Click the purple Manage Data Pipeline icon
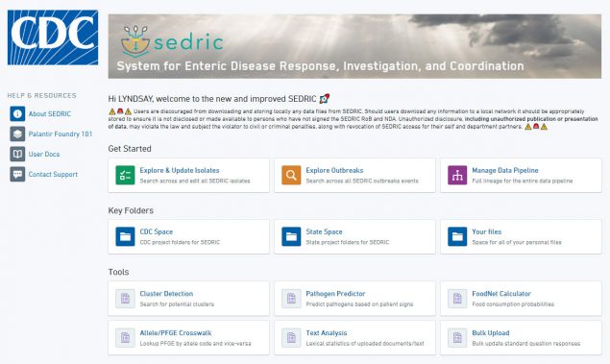The height and width of the screenshot is (364, 610). pyautogui.click(x=457, y=175)
